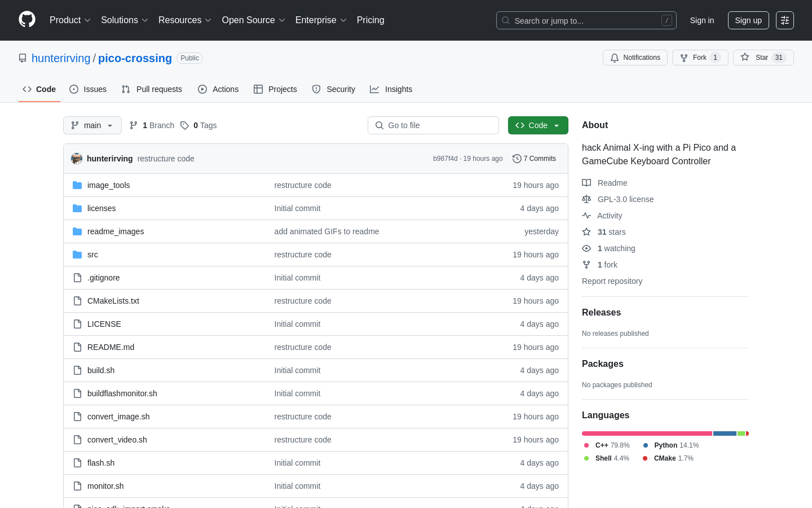Click the Shell green language bar segment
The height and width of the screenshot is (508, 812).
click(x=741, y=433)
